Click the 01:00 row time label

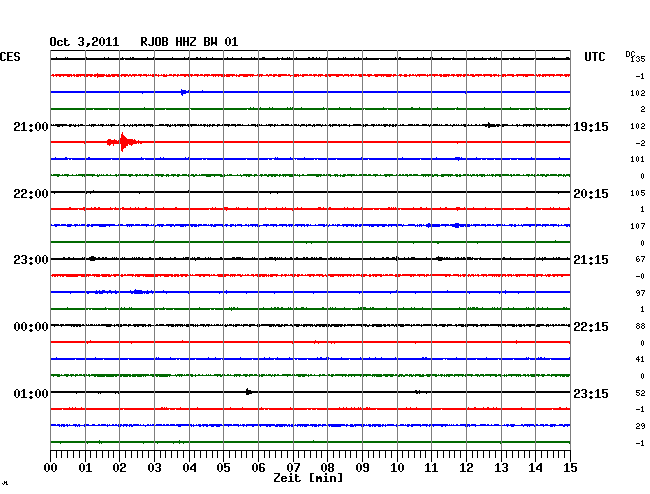[x=31, y=393]
